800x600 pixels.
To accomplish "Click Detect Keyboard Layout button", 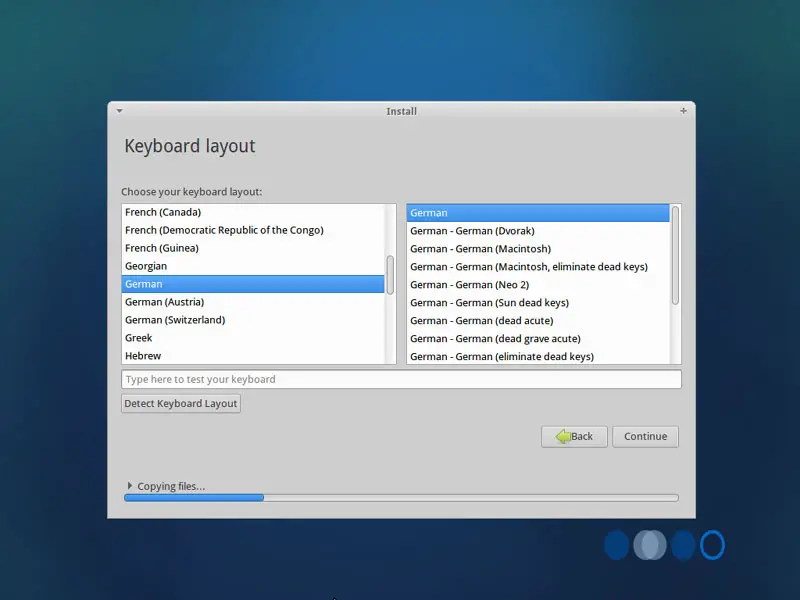I will pyautogui.click(x=181, y=404).
